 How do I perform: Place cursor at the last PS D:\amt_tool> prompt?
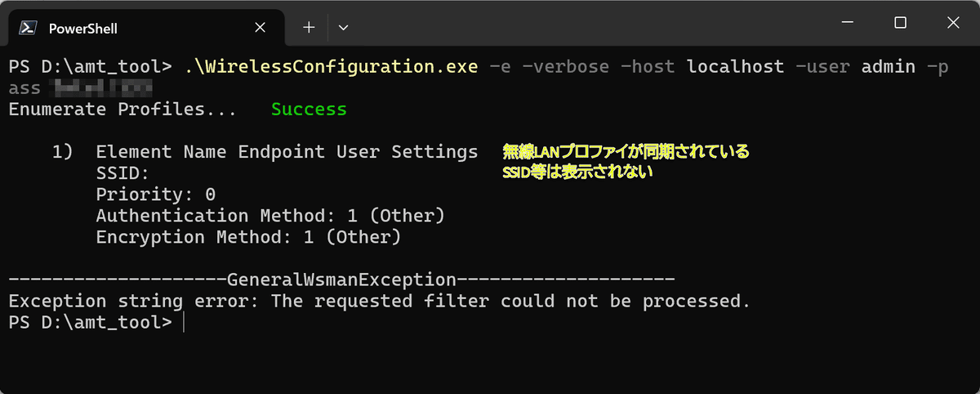[x=185, y=323]
